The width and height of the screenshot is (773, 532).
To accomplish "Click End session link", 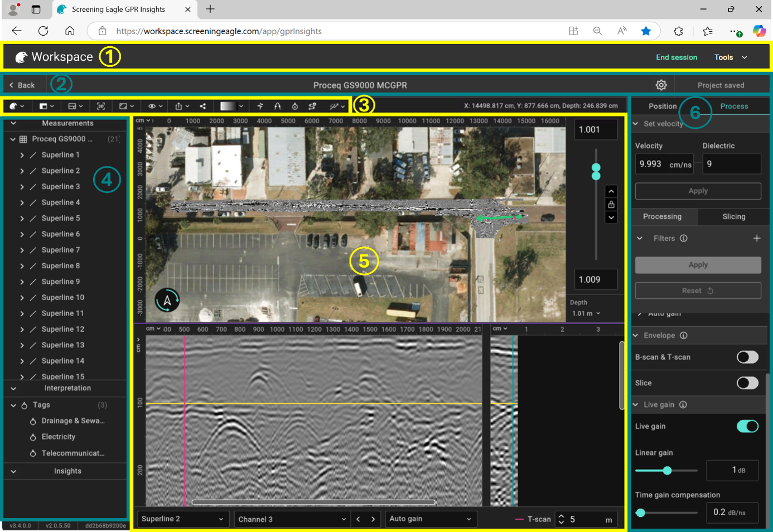I will pyautogui.click(x=677, y=57).
